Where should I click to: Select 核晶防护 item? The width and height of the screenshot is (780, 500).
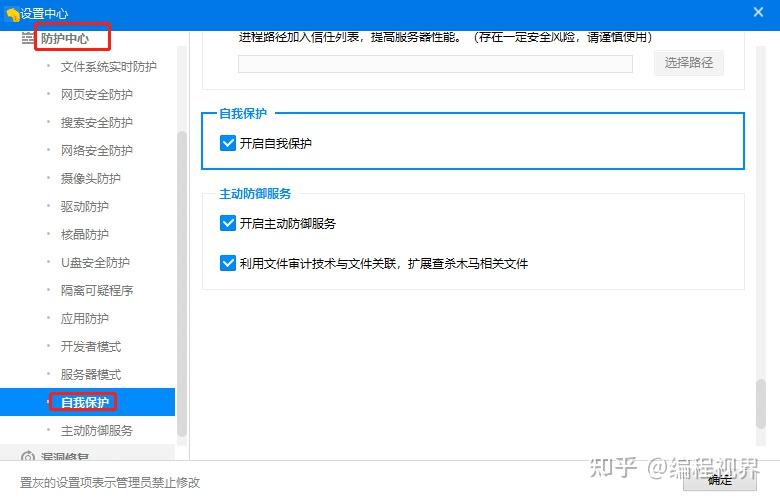coord(85,234)
